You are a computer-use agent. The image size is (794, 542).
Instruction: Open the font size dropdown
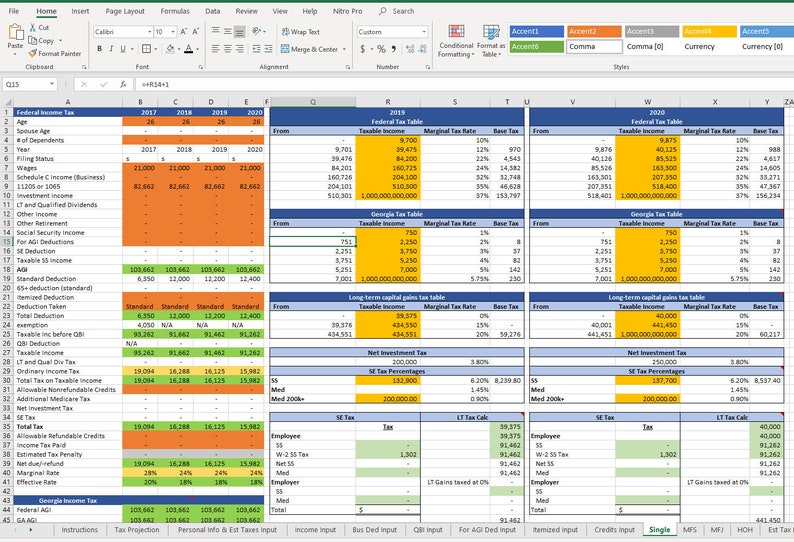[173, 31]
